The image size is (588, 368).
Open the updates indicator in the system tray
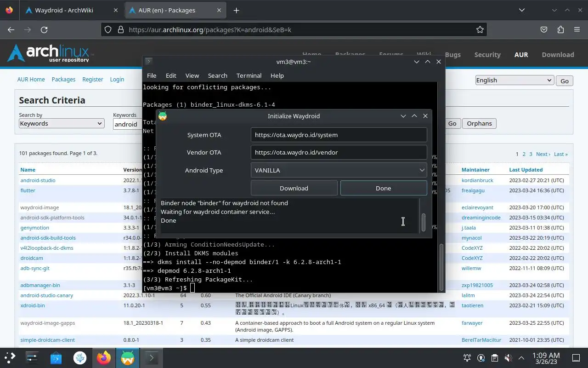[x=481, y=358]
